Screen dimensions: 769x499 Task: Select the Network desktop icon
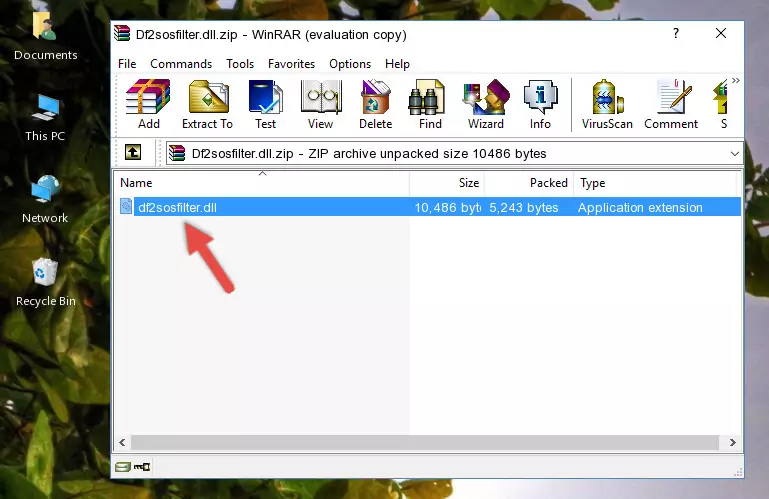click(45, 199)
